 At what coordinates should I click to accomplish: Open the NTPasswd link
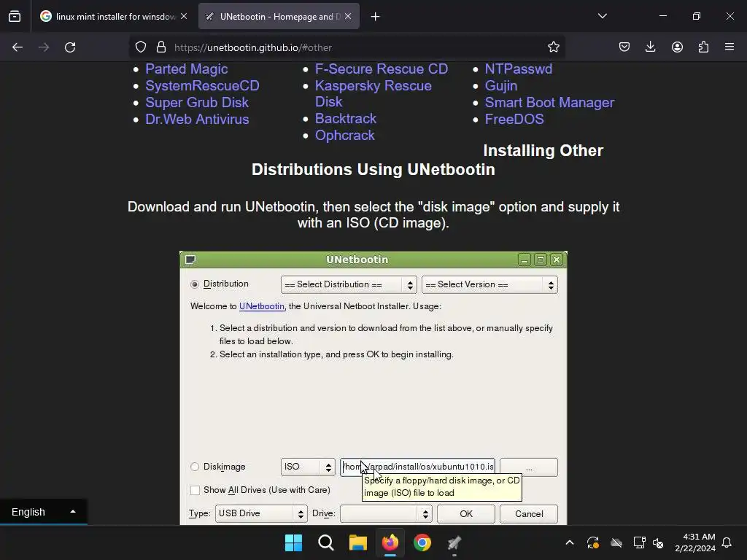(x=519, y=69)
